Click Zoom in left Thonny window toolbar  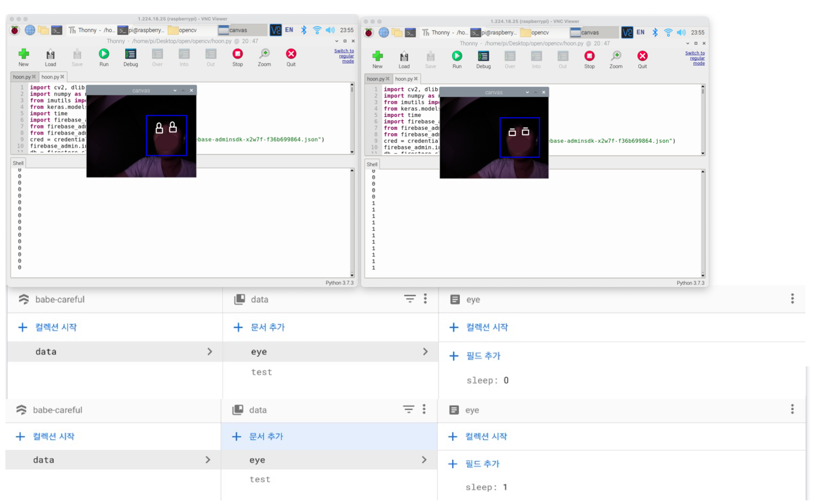(x=264, y=58)
